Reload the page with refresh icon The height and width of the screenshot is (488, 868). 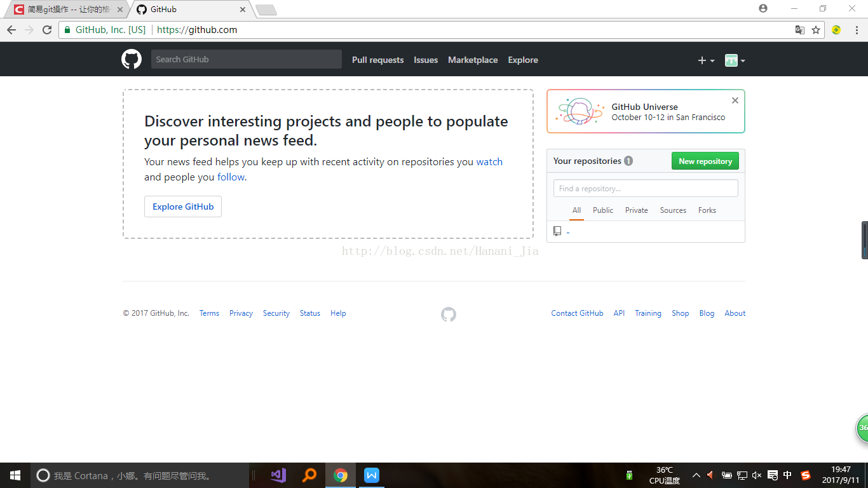47,30
